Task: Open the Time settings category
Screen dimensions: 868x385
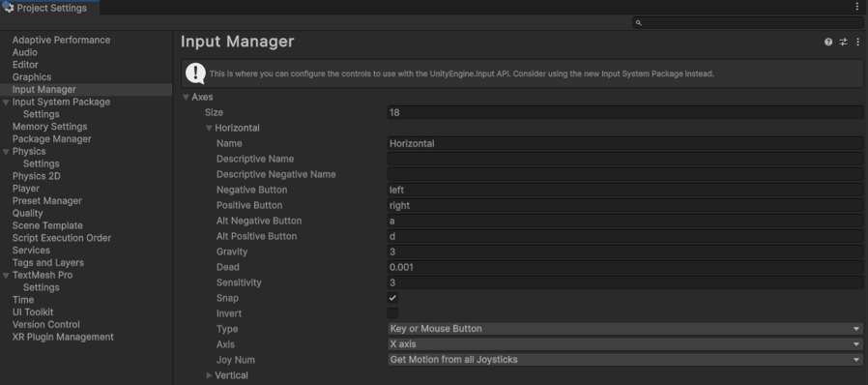Action: pos(23,300)
